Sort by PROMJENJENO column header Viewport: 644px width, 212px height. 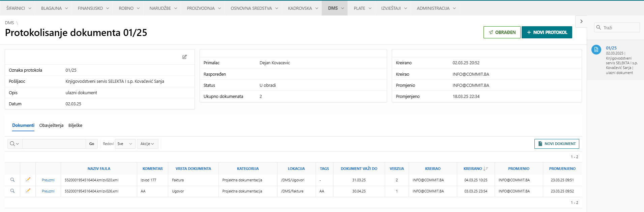[562, 169]
